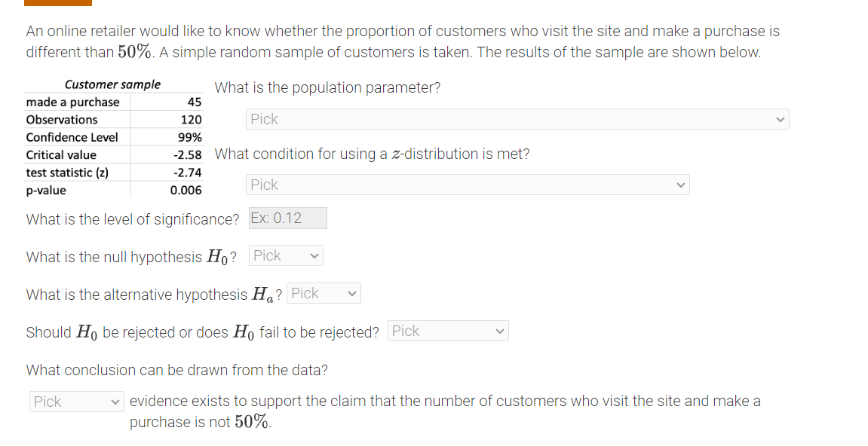Click the level of significance input field

pos(288,218)
